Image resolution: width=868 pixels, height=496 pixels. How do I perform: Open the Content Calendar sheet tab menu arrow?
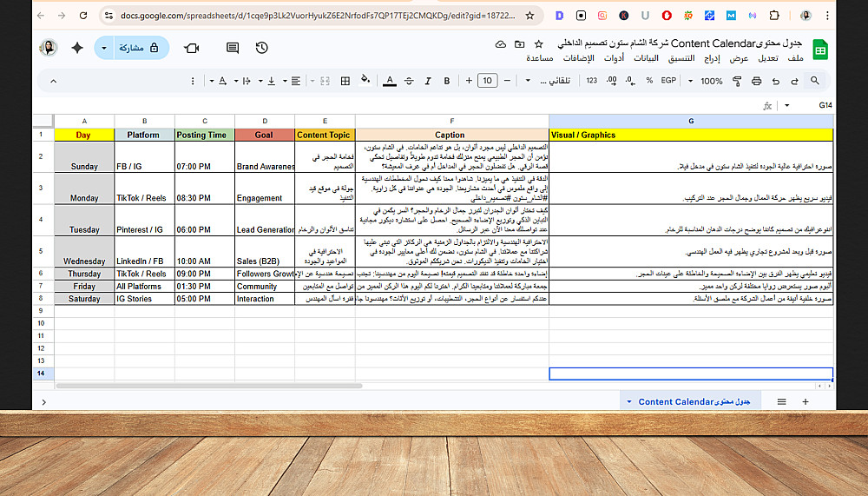pyautogui.click(x=629, y=402)
